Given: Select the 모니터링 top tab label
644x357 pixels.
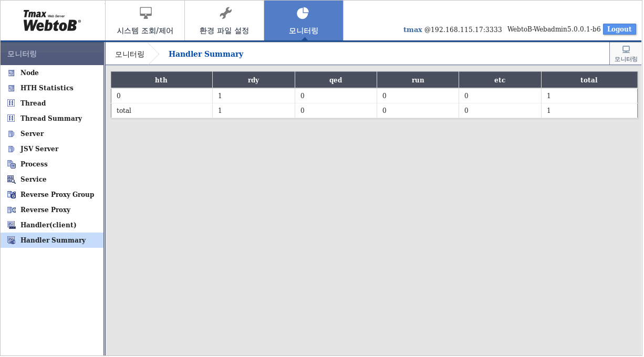Looking at the screenshot, I should pyautogui.click(x=304, y=30).
